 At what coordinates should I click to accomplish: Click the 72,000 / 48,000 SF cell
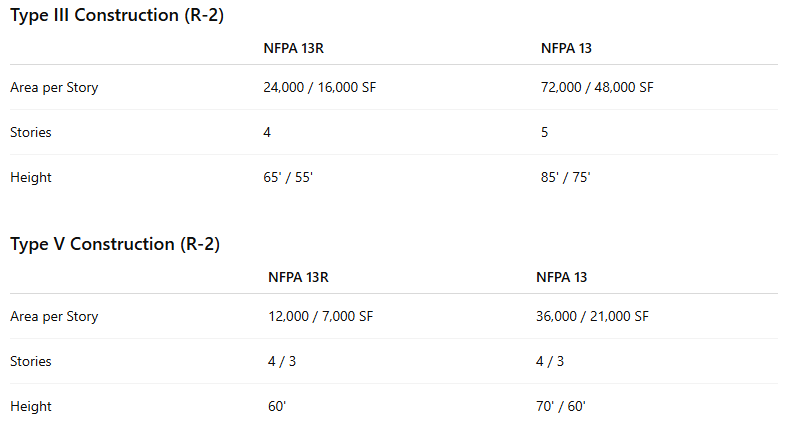tap(597, 87)
